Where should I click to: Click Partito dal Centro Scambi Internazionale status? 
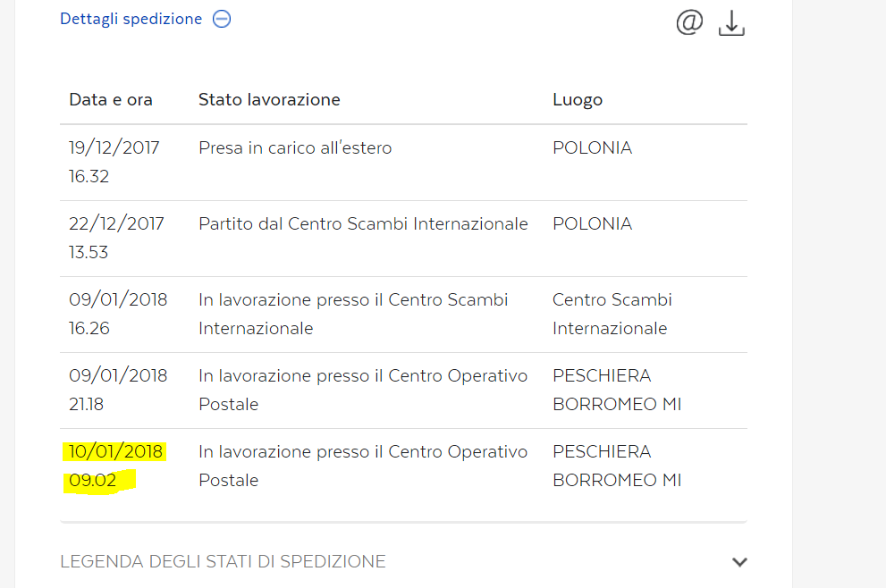coord(363,223)
